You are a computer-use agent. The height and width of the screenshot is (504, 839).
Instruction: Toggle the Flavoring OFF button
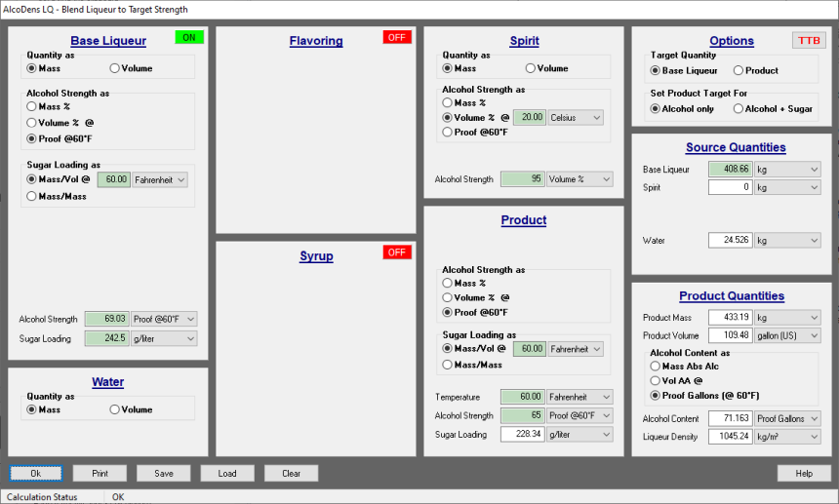(397, 37)
